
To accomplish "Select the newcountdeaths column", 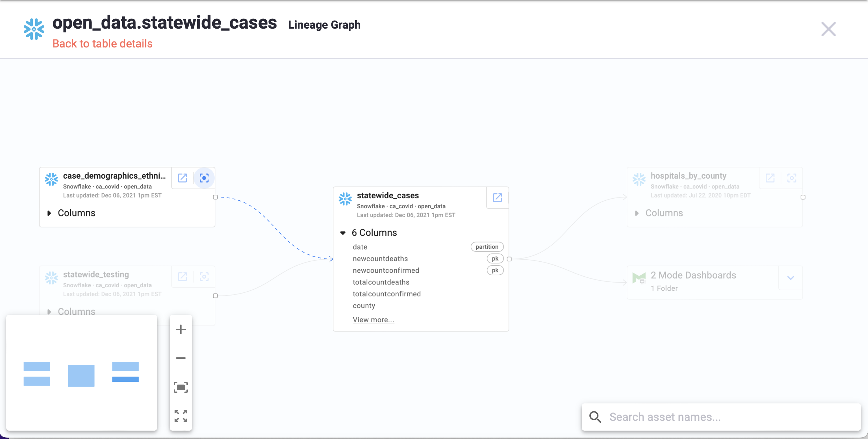I will pos(380,259).
